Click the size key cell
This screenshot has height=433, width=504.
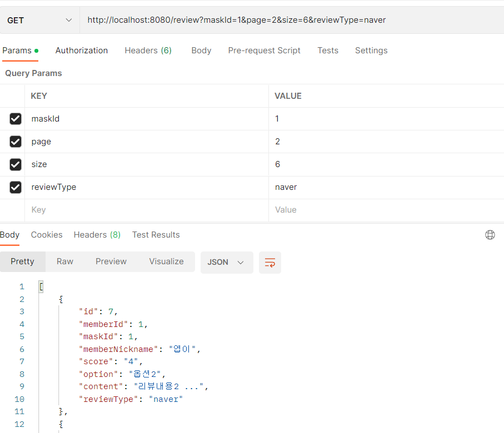tap(147, 164)
